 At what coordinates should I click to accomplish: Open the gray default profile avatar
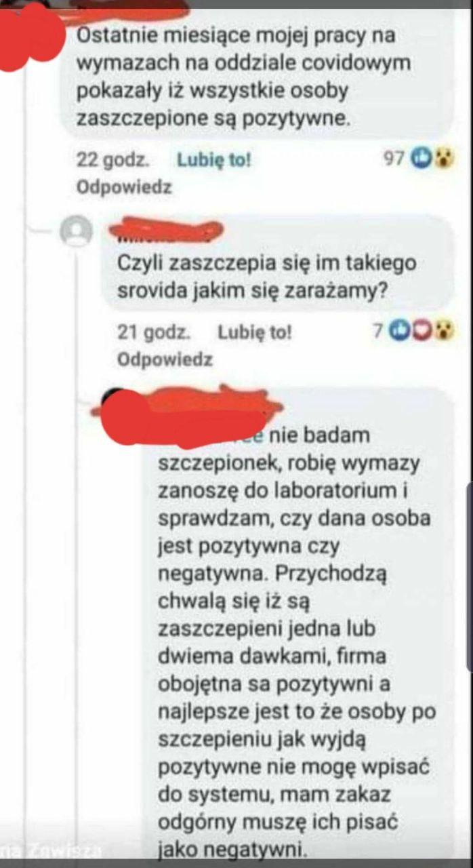tap(77, 233)
